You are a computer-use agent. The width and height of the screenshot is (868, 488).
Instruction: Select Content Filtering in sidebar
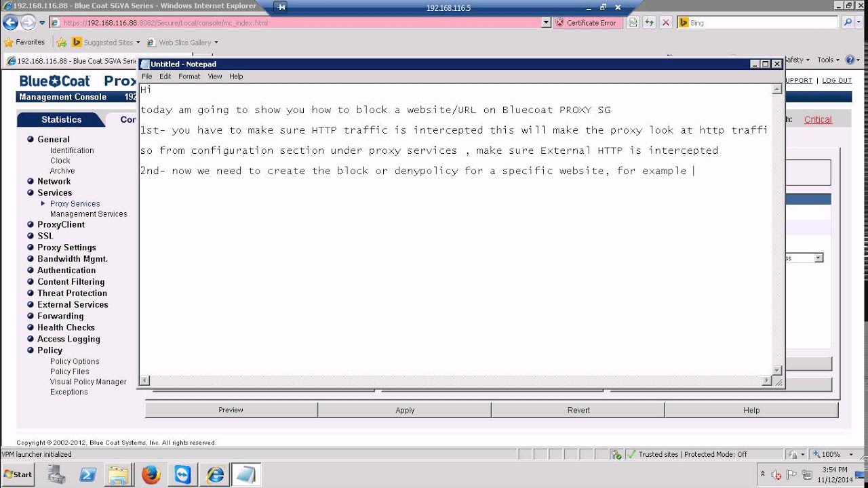[x=71, y=281]
